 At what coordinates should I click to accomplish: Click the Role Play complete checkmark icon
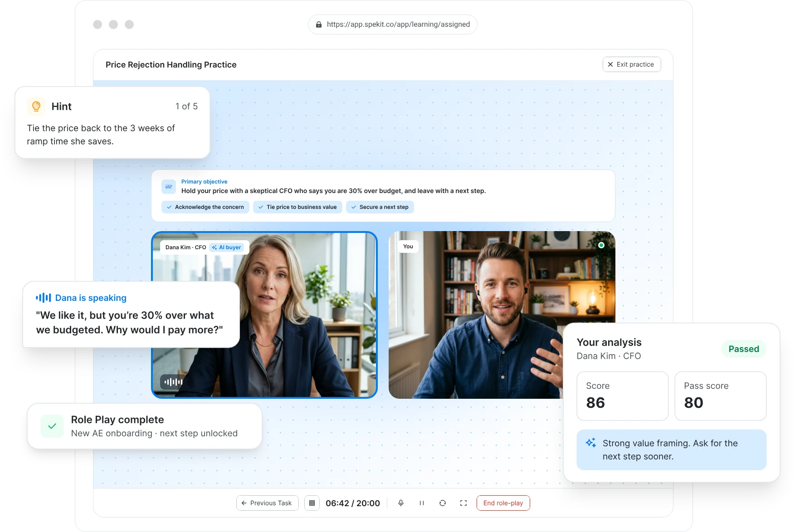tap(52, 426)
